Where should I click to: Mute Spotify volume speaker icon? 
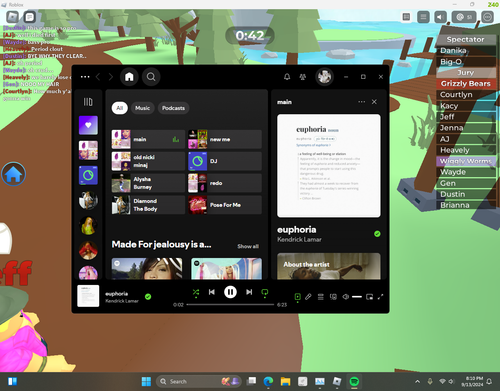[x=346, y=297]
